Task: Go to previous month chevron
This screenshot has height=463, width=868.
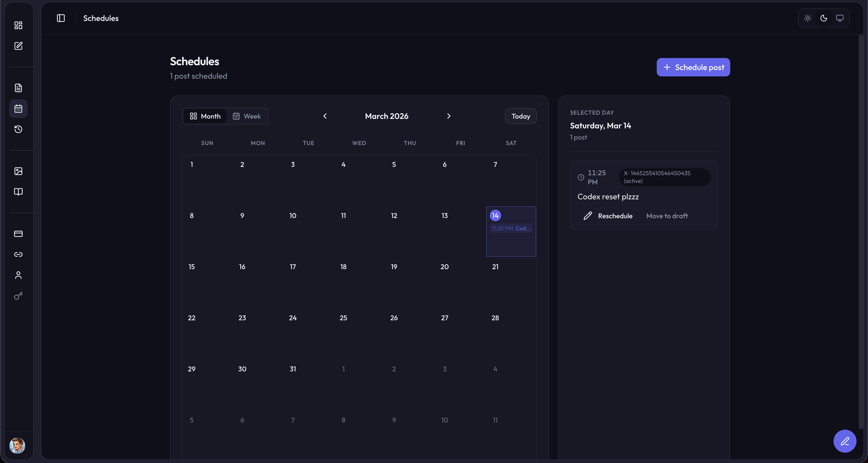Action: (x=325, y=116)
